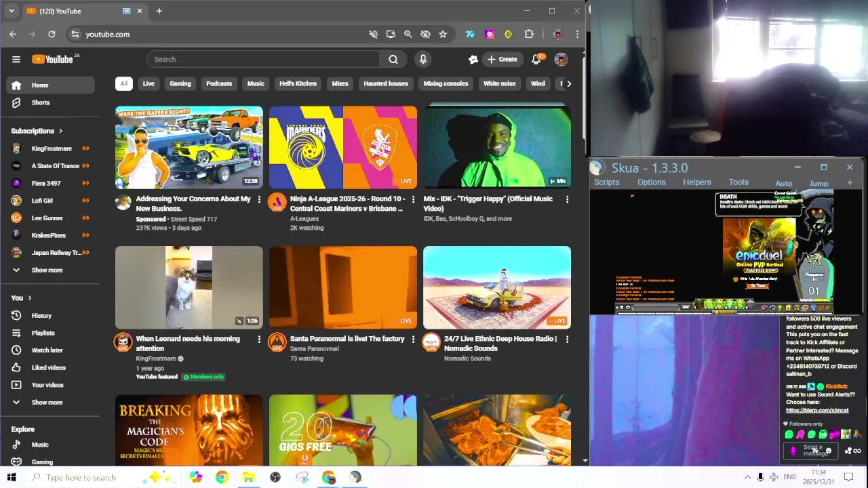Image resolution: width=868 pixels, height=488 pixels.
Task: Go back in the browser
Action: pos(13,34)
